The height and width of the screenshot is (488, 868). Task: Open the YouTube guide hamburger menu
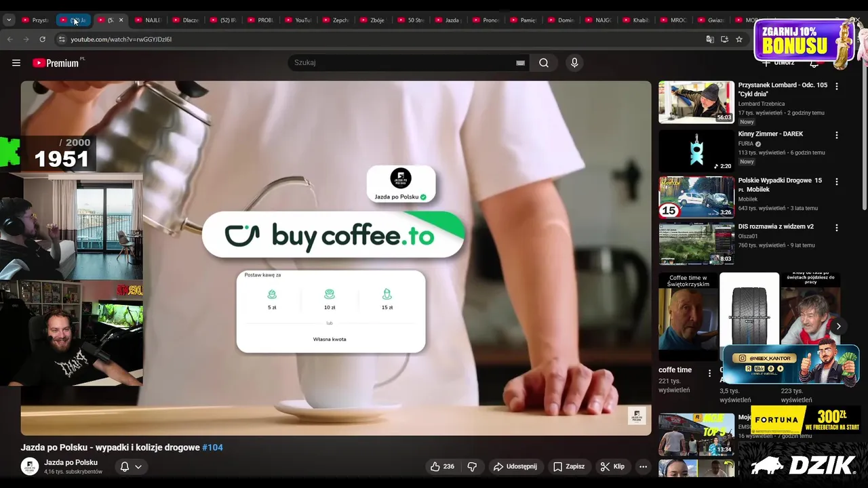[16, 63]
